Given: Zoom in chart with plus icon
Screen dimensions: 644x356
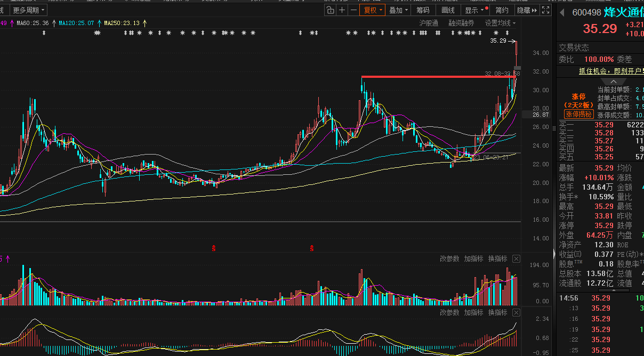Looking at the screenshot, I should click(342, 10).
